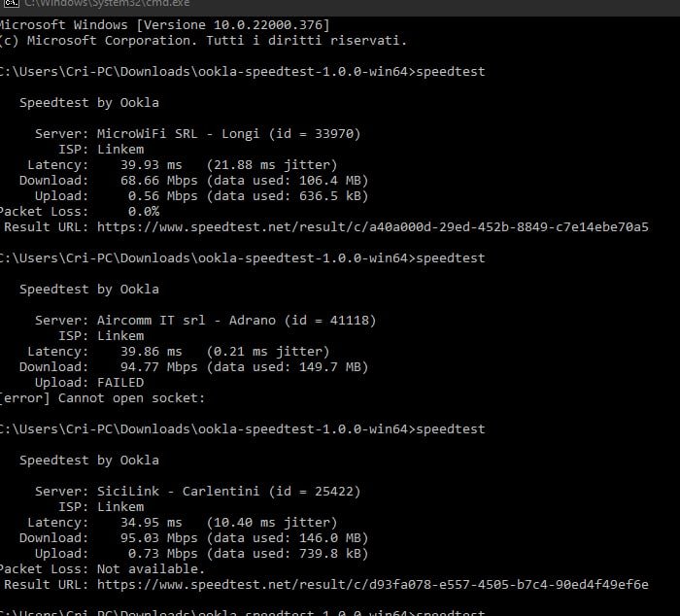Click the 'Microsoft Windows [Versione 10.0.22000.376]' line
The width and height of the screenshot is (680, 616).
[x=164, y=24]
